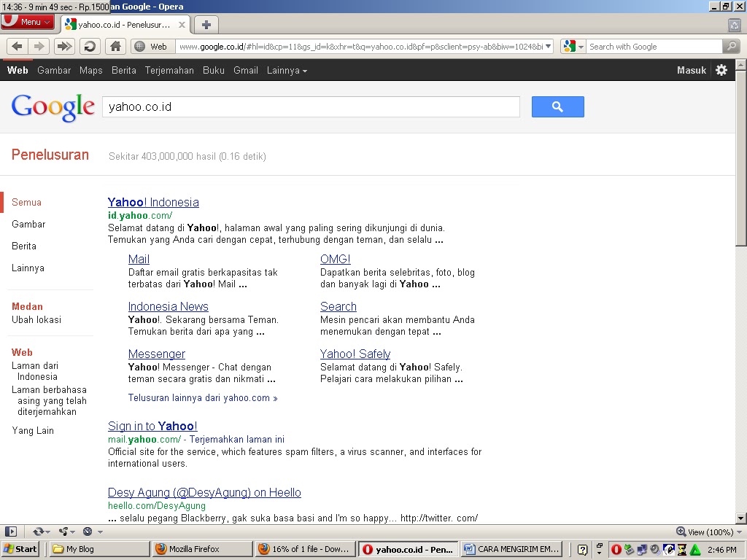
Task: Click Telusuran lainnya dari yahoo.com
Action: 203,398
